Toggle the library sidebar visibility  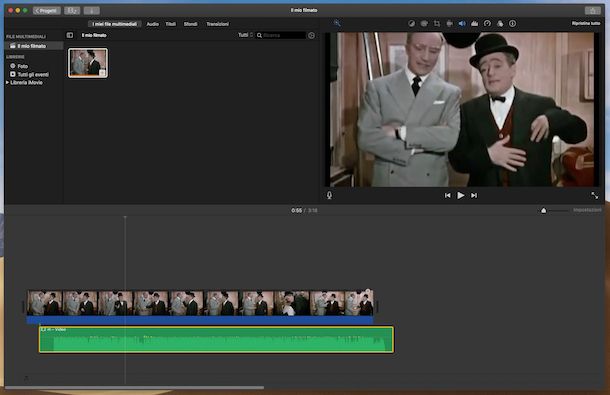click(x=70, y=35)
